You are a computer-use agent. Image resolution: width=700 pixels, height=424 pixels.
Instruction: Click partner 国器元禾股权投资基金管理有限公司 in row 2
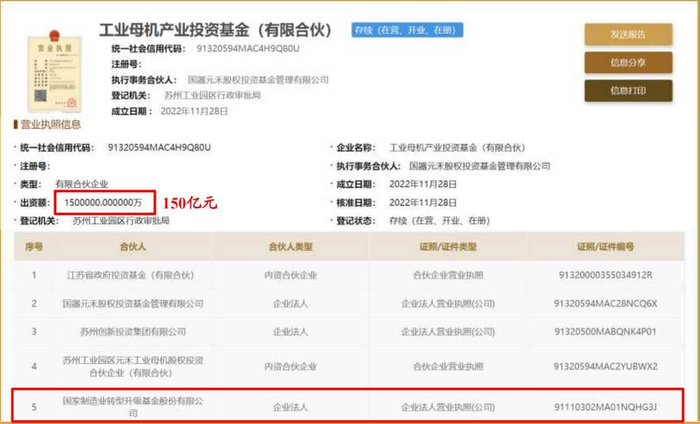(133, 304)
